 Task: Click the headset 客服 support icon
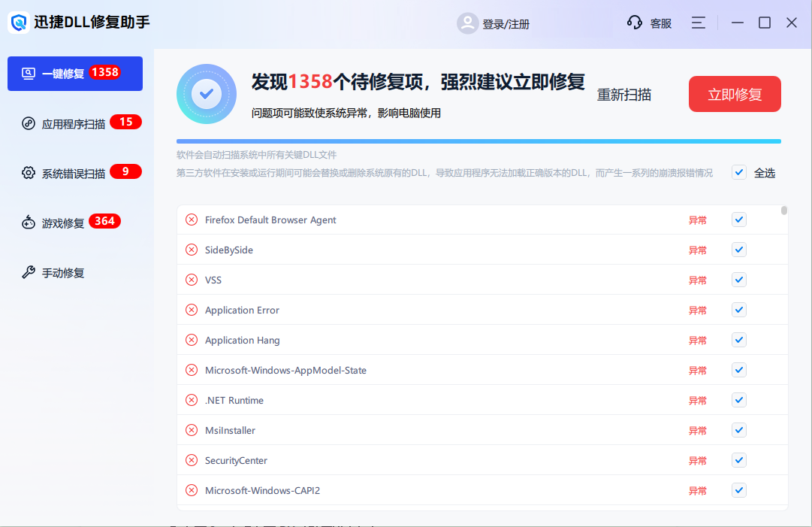pos(635,23)
